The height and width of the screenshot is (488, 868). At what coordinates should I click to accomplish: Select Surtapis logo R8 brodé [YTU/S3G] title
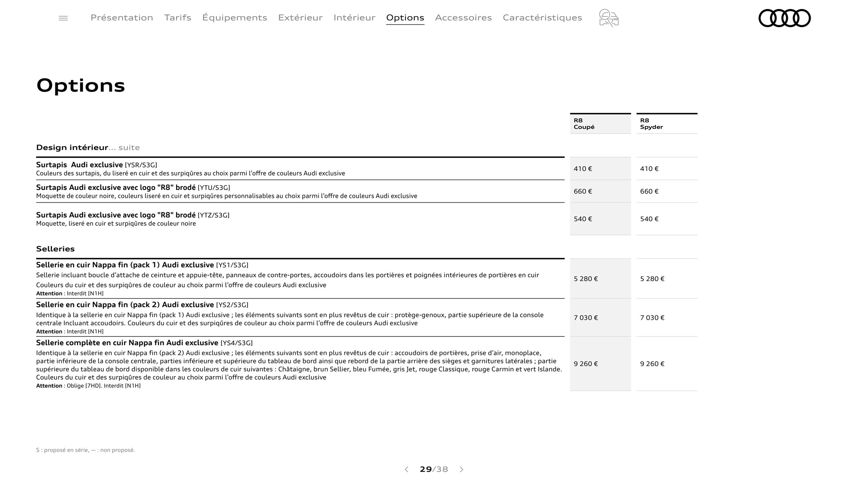[133, 187]
